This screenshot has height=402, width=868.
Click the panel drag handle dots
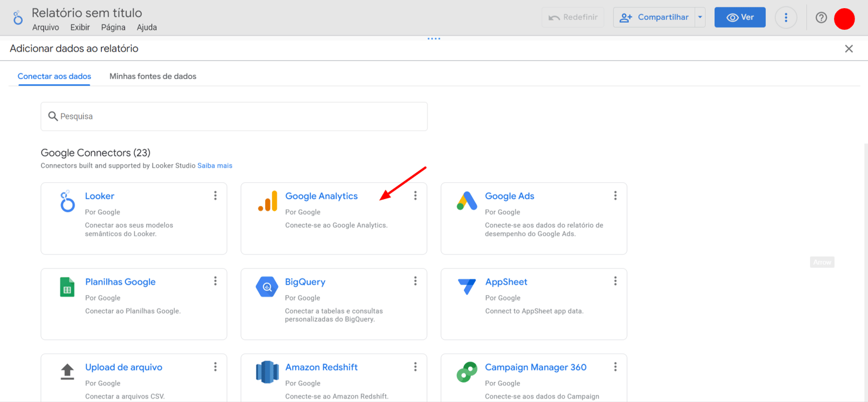pos(434,39)
